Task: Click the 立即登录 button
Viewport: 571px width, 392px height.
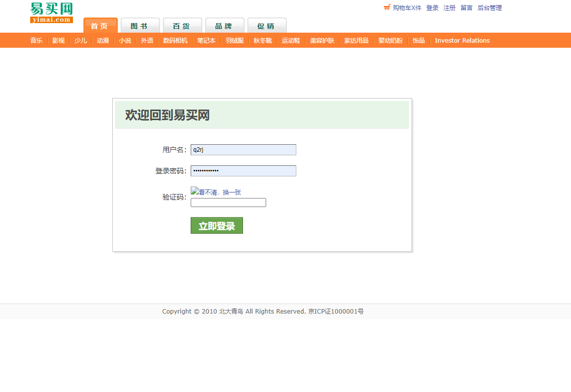Action: [217, 226]
